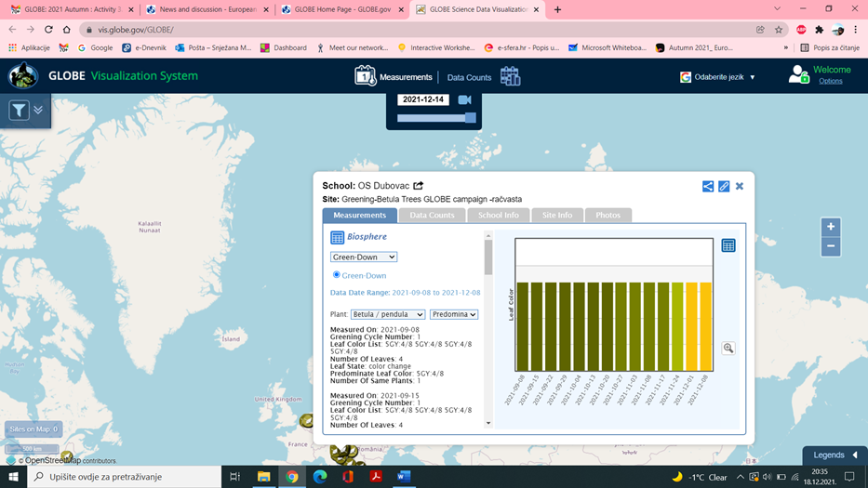Open the Green-Down protocol dropdown
The height and width of the screenshot is (488, 868).
pos(364,257)
